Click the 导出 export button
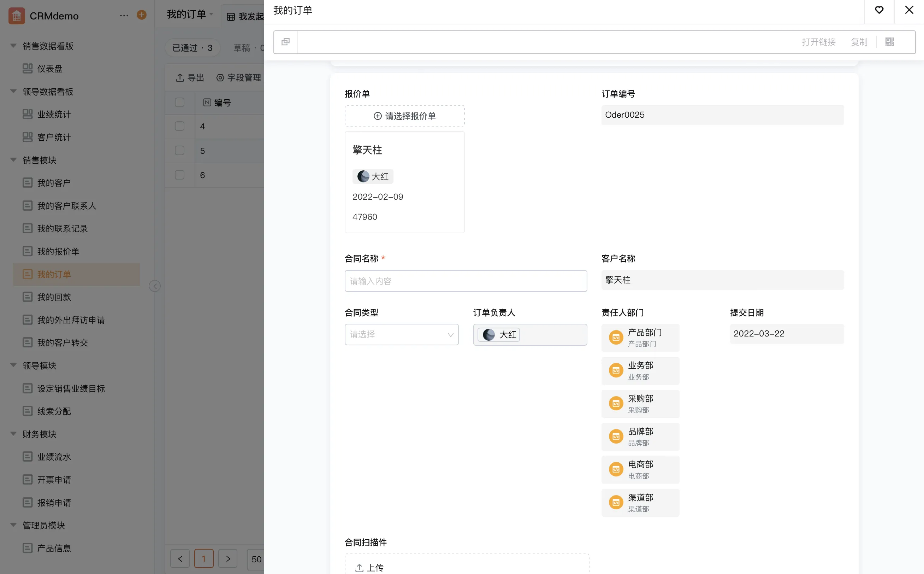 click(x=190, y=78)
